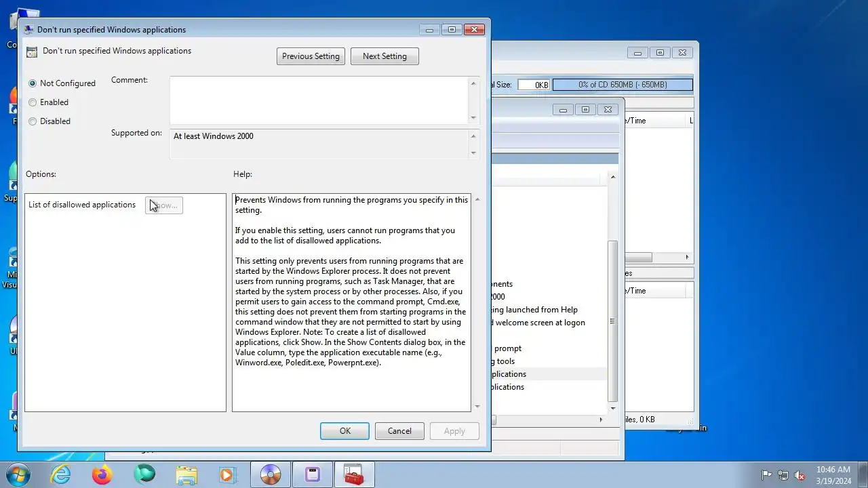Click the dialog title bar system icon
The image size is (868, 488).
click(28, 30)
